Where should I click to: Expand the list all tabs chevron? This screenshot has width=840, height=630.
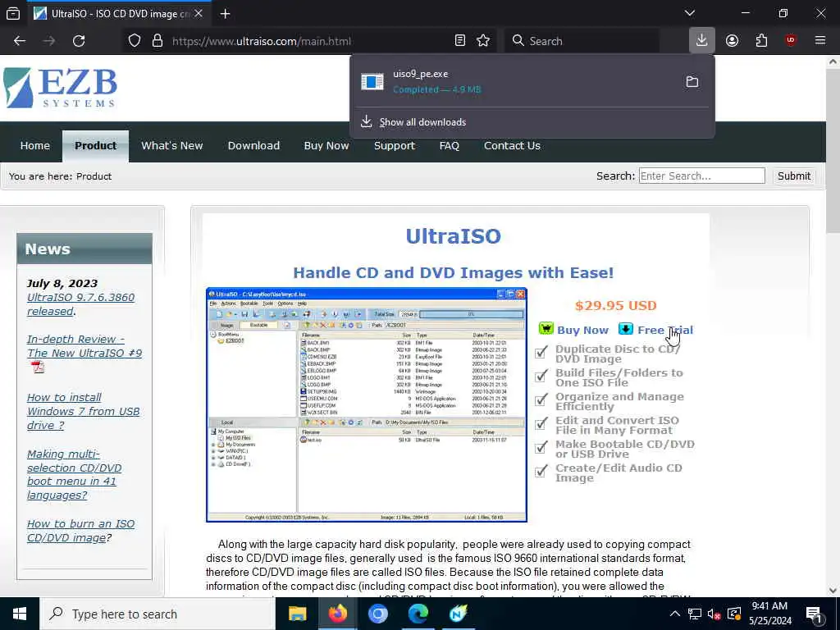click(x=689, y=13)
